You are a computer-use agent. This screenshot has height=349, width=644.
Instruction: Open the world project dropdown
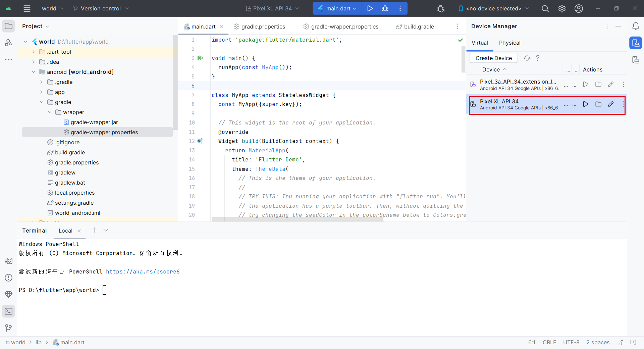point(52,8)
